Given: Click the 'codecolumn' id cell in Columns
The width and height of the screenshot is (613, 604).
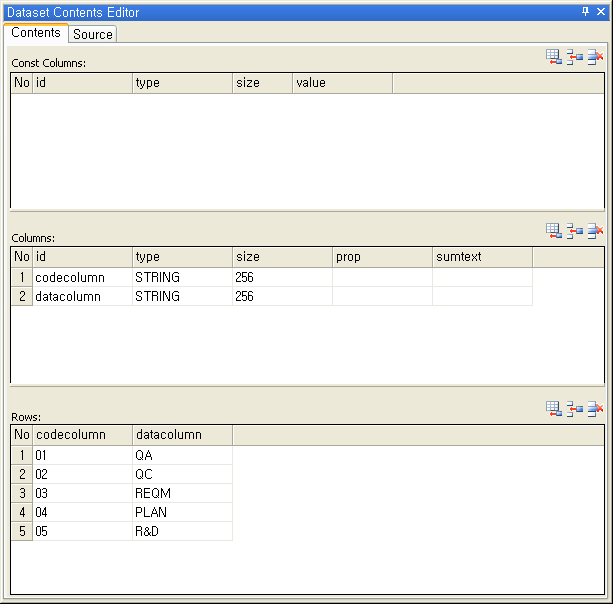Looking at the screenshot, I should tap(82, 277).
